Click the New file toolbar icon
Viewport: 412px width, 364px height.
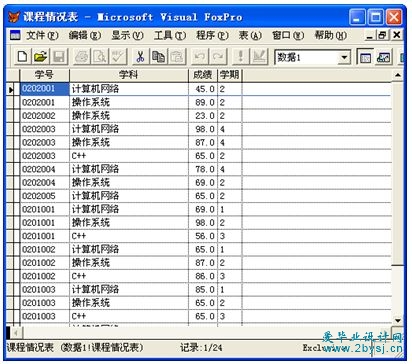click(x=23, y=57)
